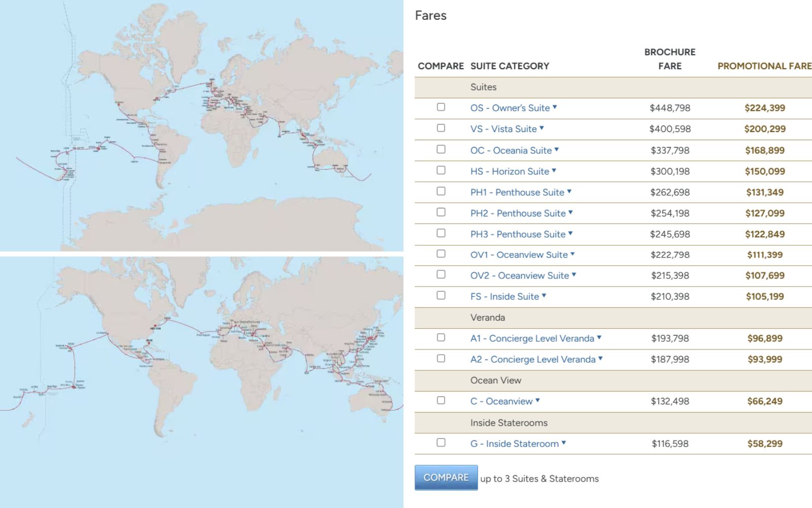Click the $58,299 promotional fare
Screen dimensions: 812x508
[x=765, y=443]
